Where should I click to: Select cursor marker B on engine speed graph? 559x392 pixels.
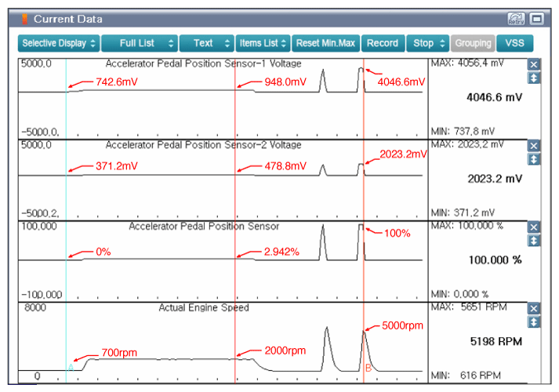pyautogui.click(x=368, y=367)
